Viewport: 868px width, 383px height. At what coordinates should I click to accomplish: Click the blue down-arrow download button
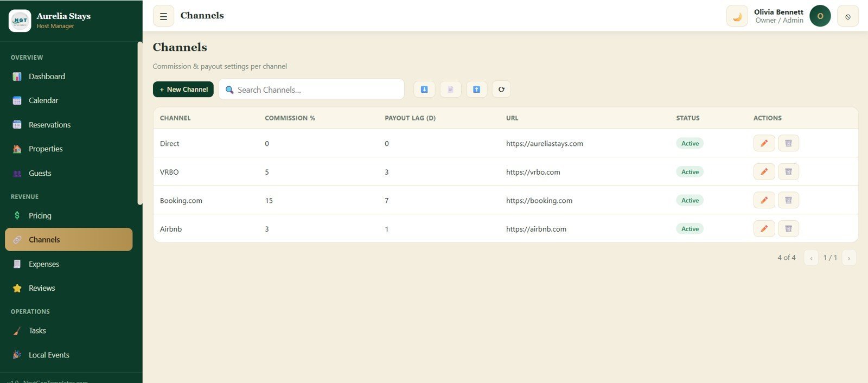click(x=424, y=90)
